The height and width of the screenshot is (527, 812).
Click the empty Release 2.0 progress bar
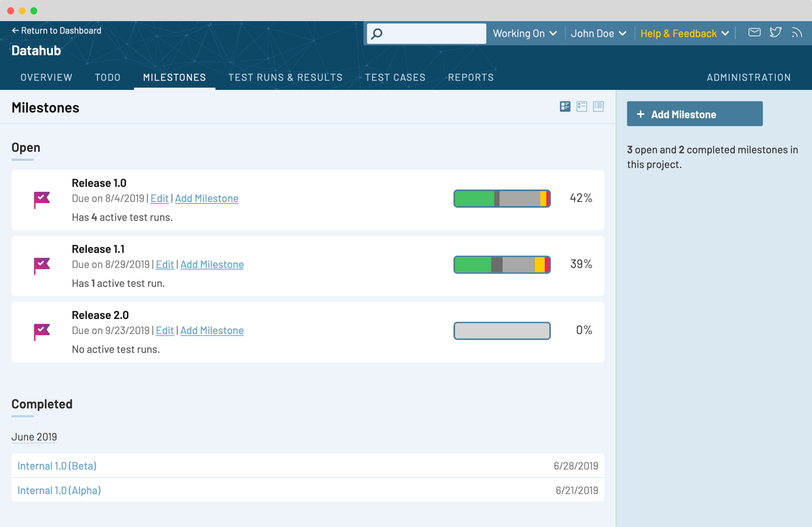coord(502,331)
